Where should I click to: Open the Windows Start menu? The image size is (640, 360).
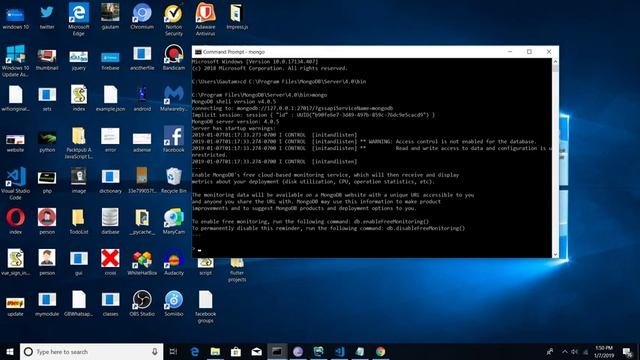pyautogui.click(x=10, y=351)
